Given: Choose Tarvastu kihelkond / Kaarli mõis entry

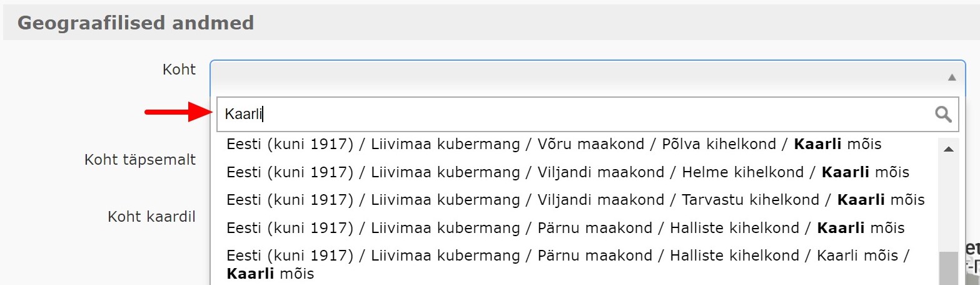Looking at the screenshot, I should point(575,200).
